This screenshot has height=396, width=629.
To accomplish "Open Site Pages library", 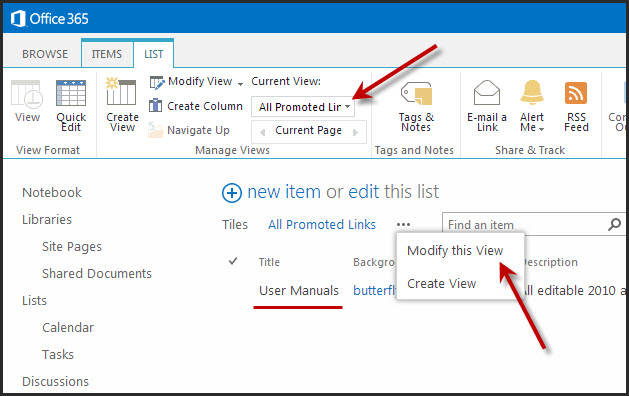I will click(72, 247).
